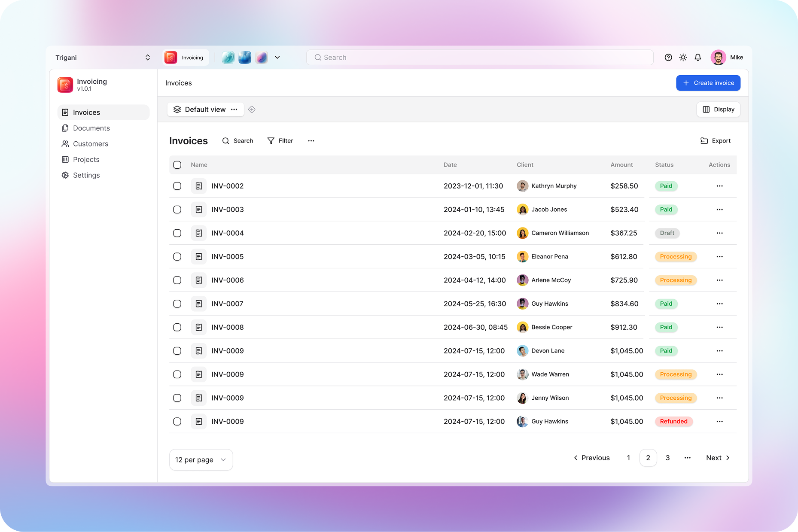Open Customers from the sidebar
Viewport: 798px width, 532px height.
point(90,143)
